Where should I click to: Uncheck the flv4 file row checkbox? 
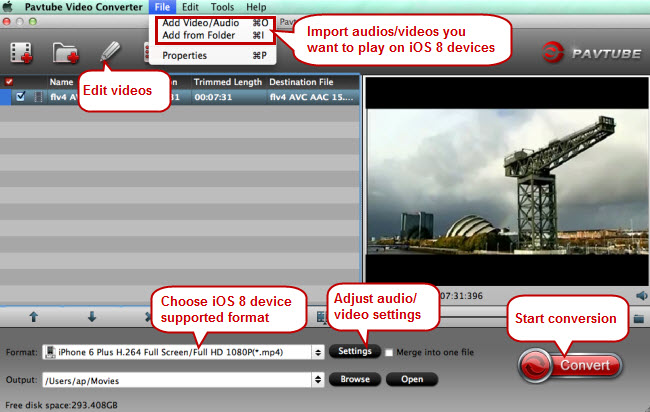20,97
